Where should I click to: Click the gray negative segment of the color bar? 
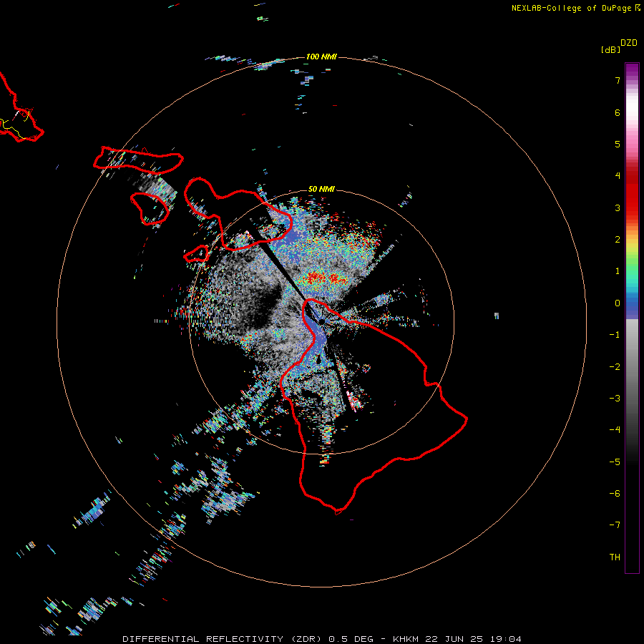[632, 361]
